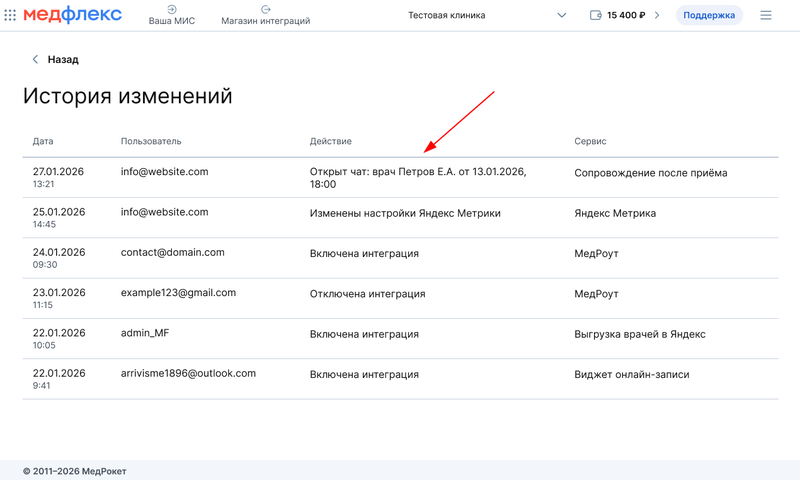The image size is (800, 480).
Task: Click the Открыт чат action text
Action: [x=418, y=178]
